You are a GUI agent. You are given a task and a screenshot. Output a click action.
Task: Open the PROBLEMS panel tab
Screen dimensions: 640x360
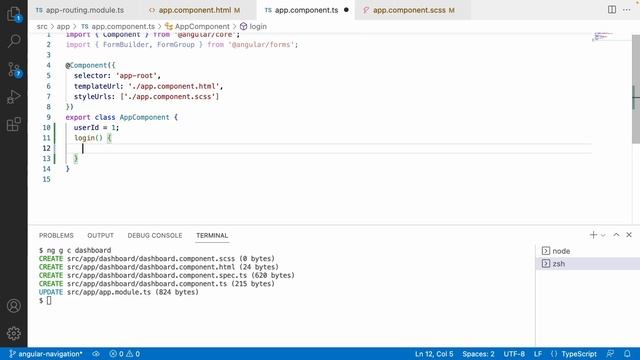[x=56, y=236]
